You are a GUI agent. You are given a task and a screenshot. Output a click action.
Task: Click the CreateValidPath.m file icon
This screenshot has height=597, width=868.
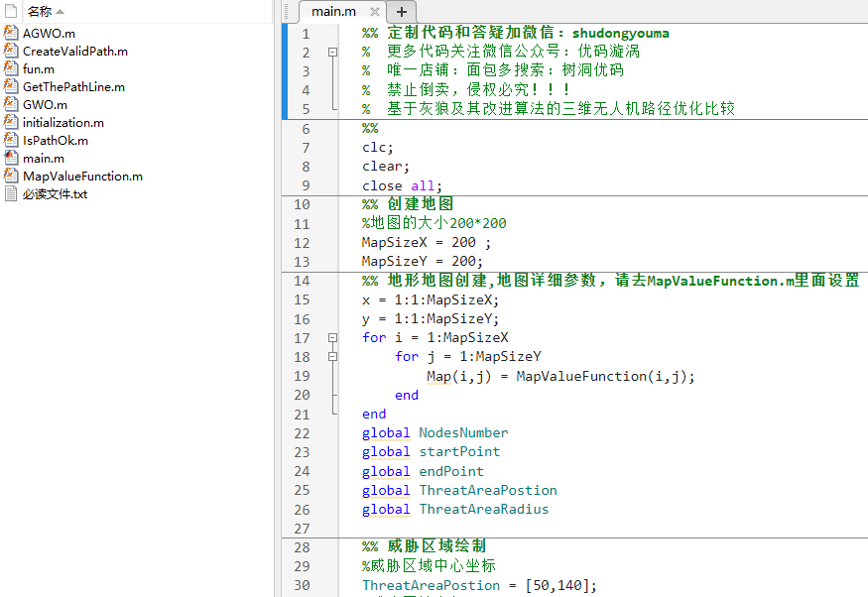[x=11, y=51]
